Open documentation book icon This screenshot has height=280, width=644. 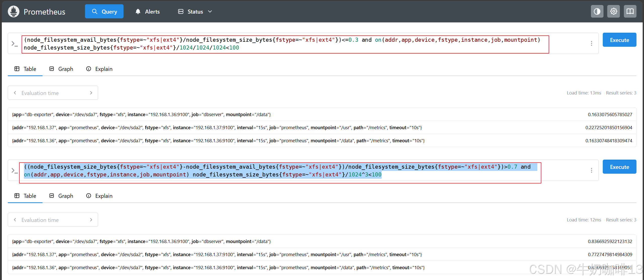pos(630,12)
